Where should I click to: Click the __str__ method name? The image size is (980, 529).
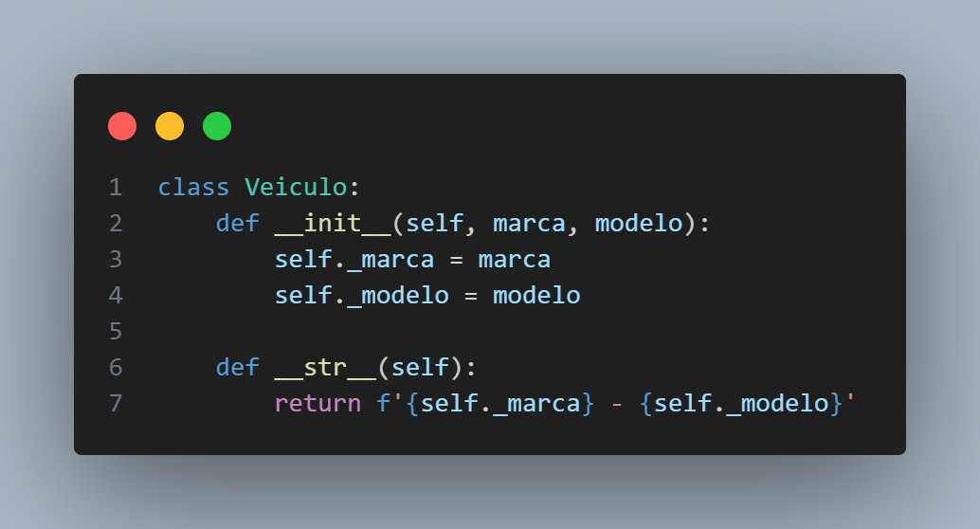click(x=325, y=368)
